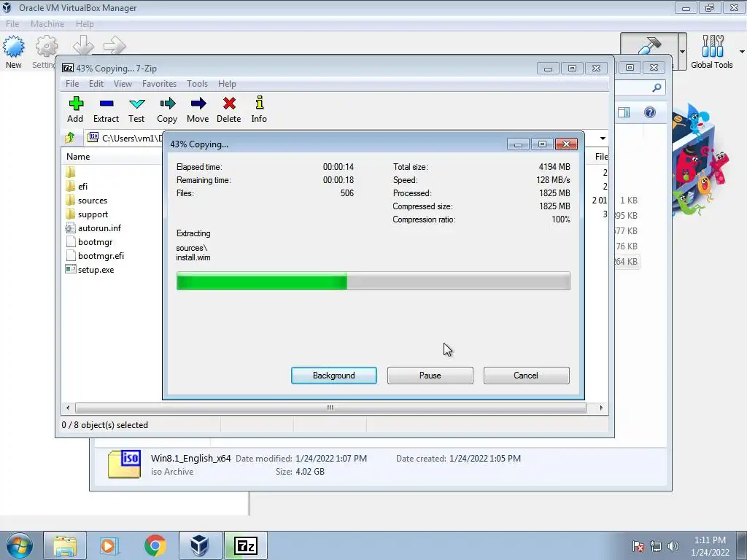Select the support folder
Viewport: 747px width, 560px height.
[x=93, y=214]
